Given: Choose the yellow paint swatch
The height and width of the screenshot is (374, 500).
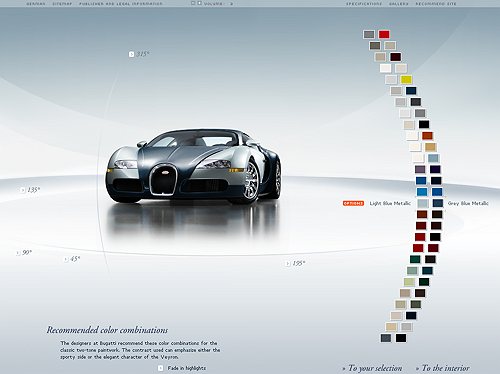Looking at the screenshot, I should click(406, 80).
